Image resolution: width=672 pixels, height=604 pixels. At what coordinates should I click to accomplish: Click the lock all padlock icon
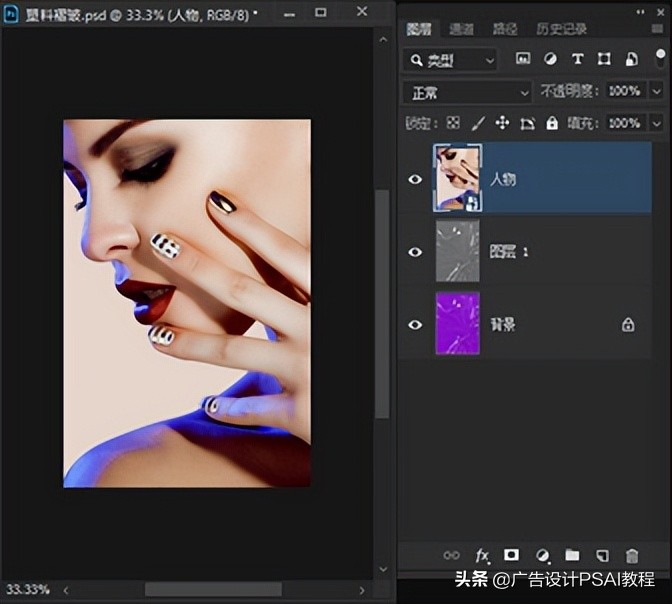click(x=552, y=123)
